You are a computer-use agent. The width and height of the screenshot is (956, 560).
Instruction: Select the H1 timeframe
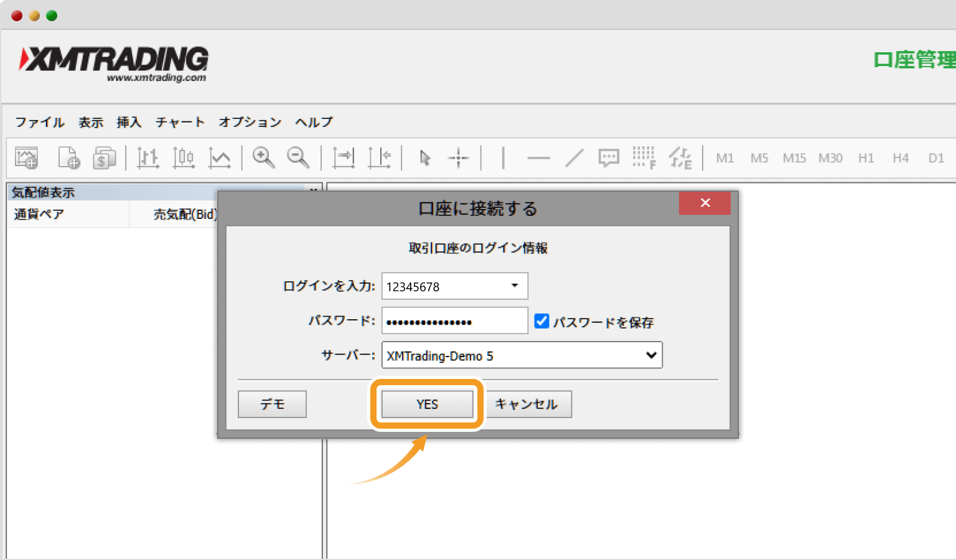tap(866, 158)
